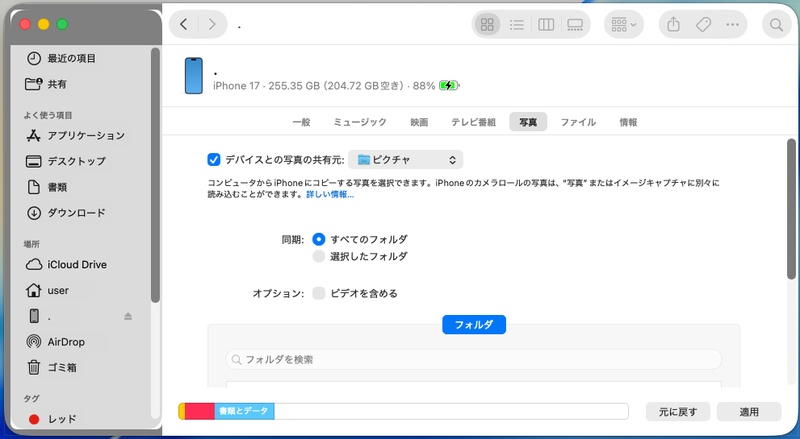This screenshot has height=439, width=800.
Task: Switch to the 情報 tab
Action: (x=628, y=122)
